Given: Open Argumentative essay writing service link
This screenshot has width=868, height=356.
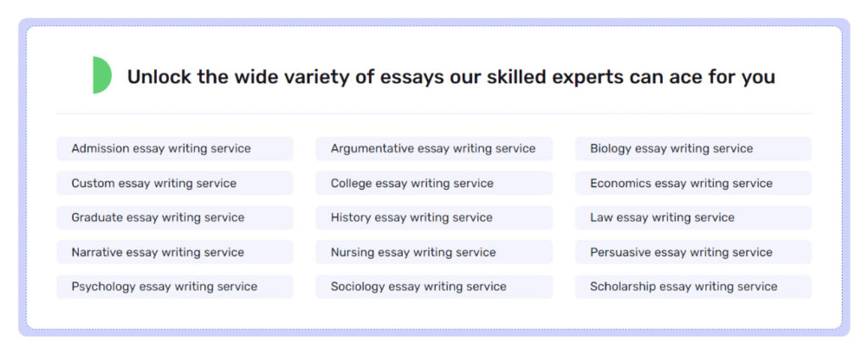Looking at the screenshot, I should tap(434, 148).
